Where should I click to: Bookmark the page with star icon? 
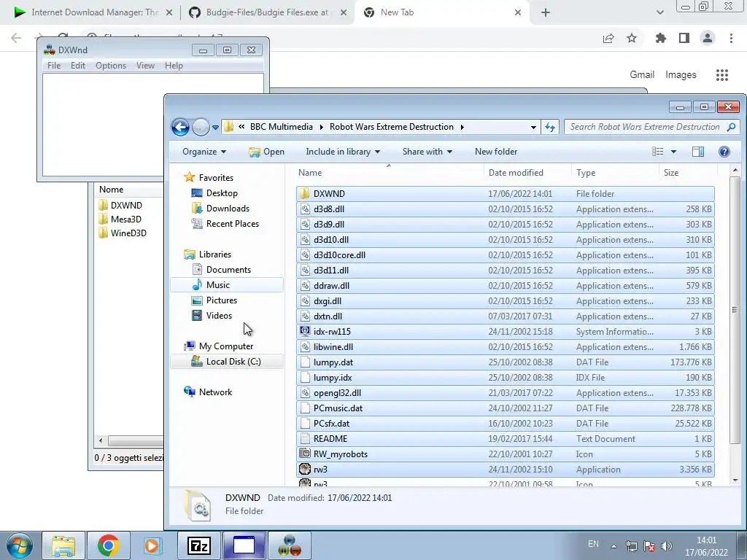632,38
